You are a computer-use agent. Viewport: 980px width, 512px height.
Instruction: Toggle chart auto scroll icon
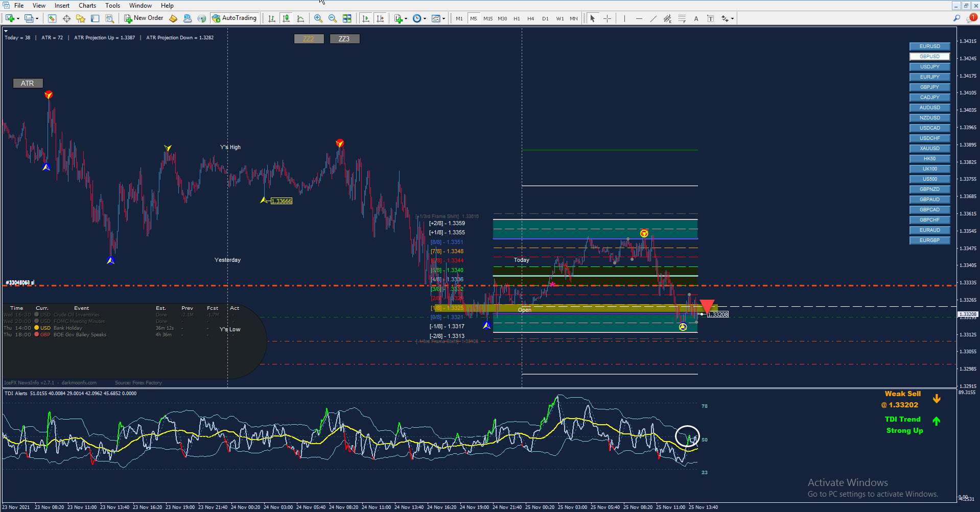pyautogui.click(x=365, y=18)
